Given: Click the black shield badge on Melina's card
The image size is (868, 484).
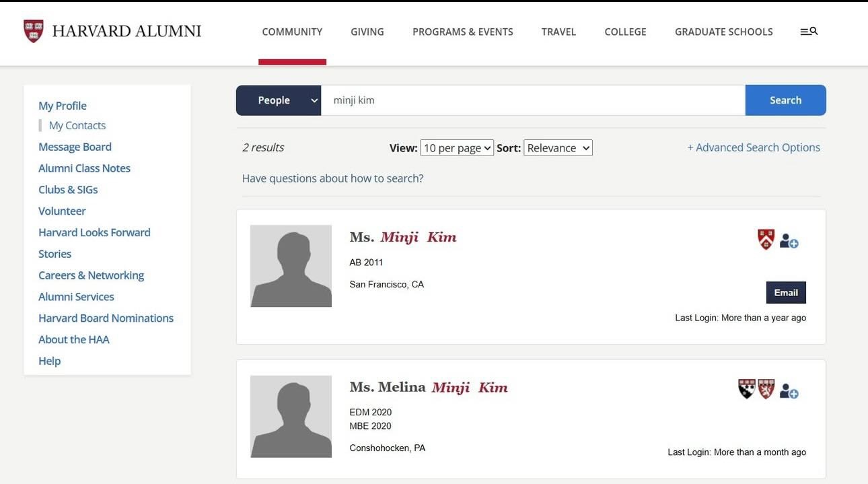Looking at the screenshot, I should tap(746, 389).
